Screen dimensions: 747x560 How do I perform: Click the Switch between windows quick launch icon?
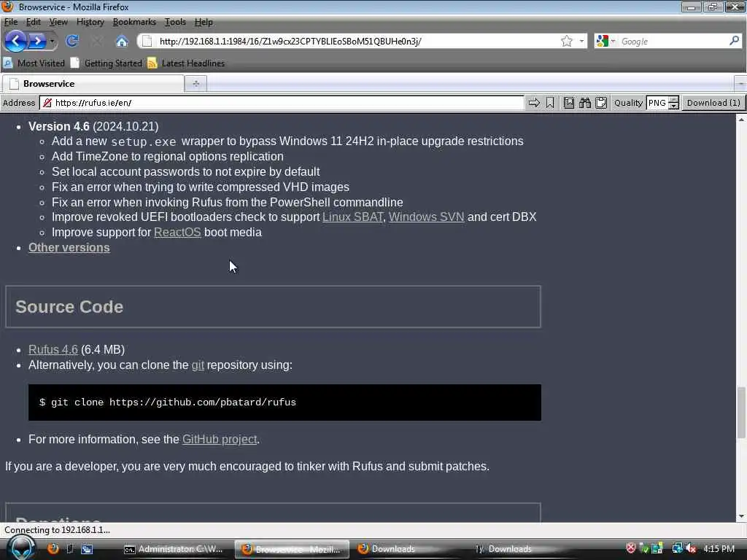tap(87, 548)
